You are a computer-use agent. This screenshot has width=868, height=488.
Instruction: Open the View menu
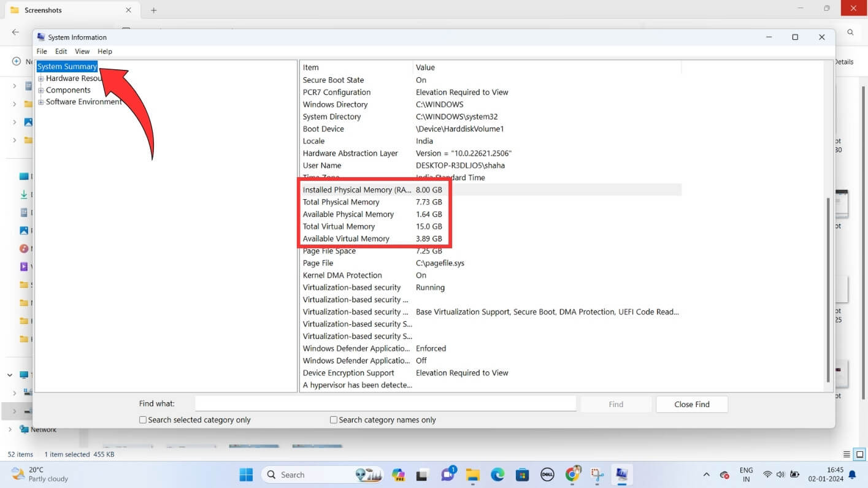(x=82, y=51)
